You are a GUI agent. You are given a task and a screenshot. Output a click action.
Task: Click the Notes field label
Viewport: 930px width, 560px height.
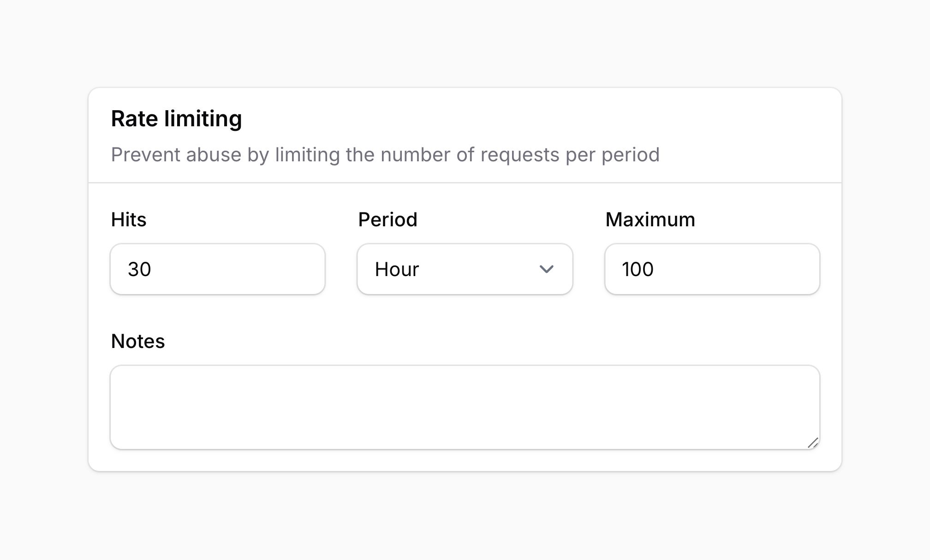tap(138, 342)
